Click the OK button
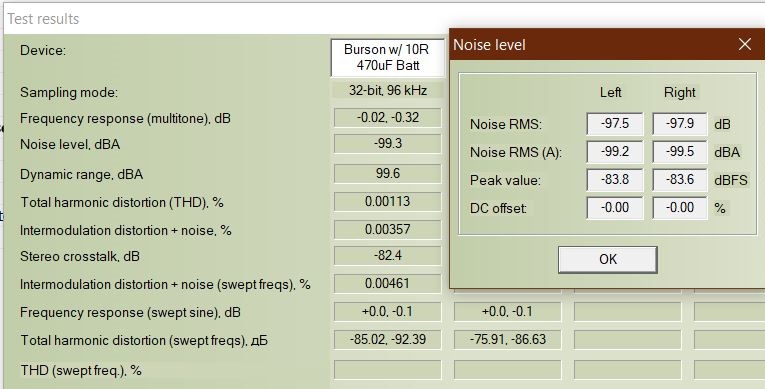Image resolution: width=765 pixels, height=389 pixels. click(607, 259)
